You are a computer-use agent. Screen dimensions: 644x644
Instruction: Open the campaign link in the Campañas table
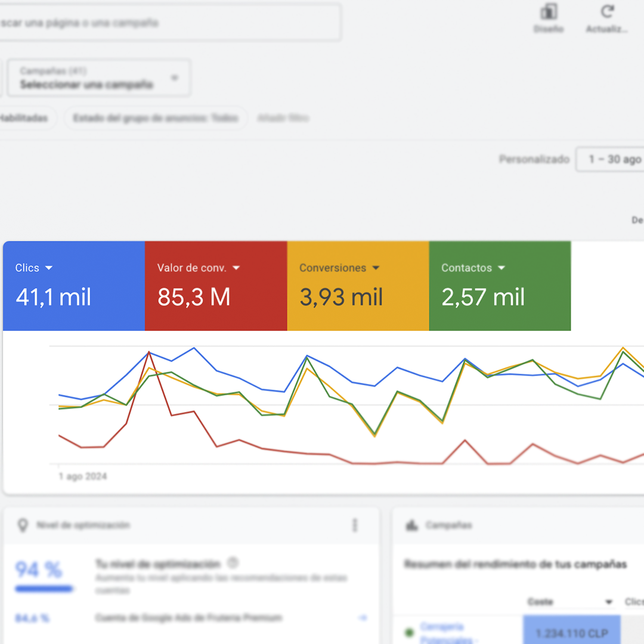448,633
